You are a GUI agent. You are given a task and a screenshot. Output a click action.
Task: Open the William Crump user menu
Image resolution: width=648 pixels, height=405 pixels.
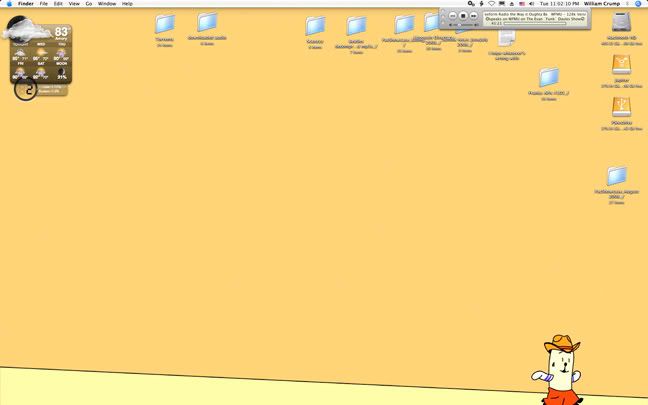(x=602, y=4)
